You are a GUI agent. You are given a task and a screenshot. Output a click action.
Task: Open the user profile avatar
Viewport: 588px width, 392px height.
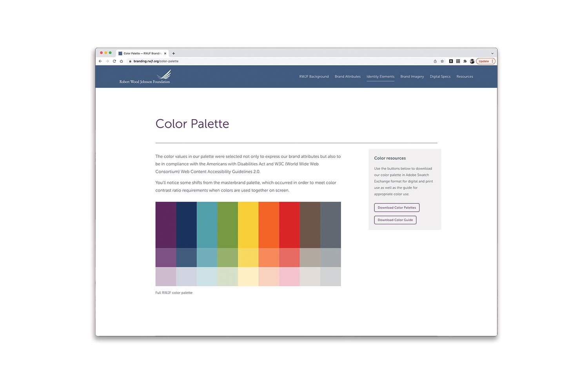coord(472,61)
